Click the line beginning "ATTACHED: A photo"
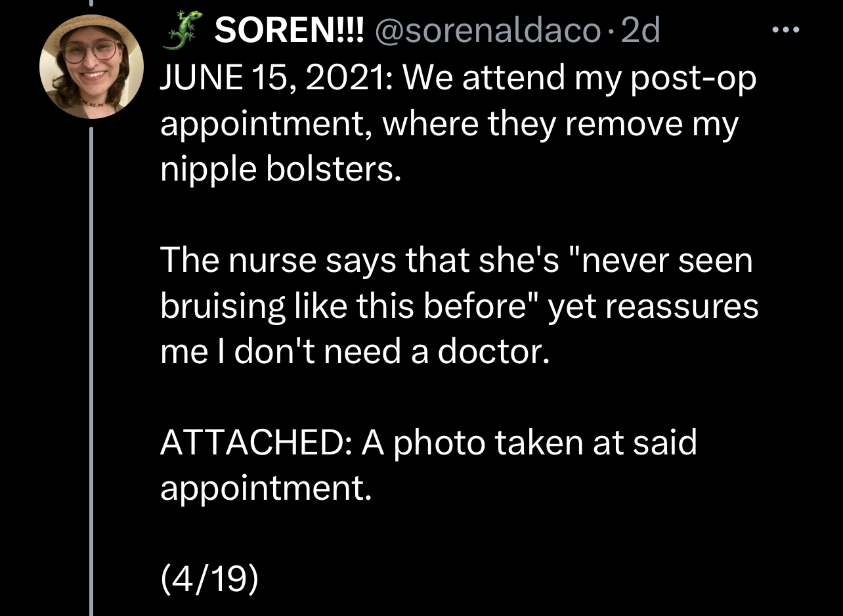Screen dimensions: 843x616 coord(429,443)
